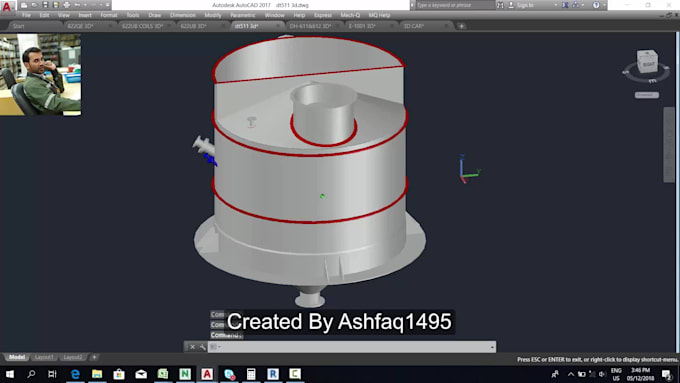Close the command line with X icon

(x=193, y=347)
